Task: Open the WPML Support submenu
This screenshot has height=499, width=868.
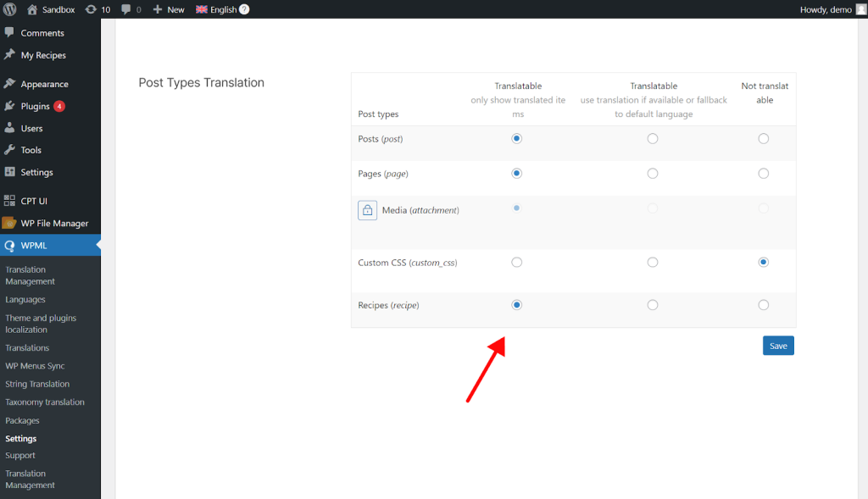Action: click(x=20, y=455)
